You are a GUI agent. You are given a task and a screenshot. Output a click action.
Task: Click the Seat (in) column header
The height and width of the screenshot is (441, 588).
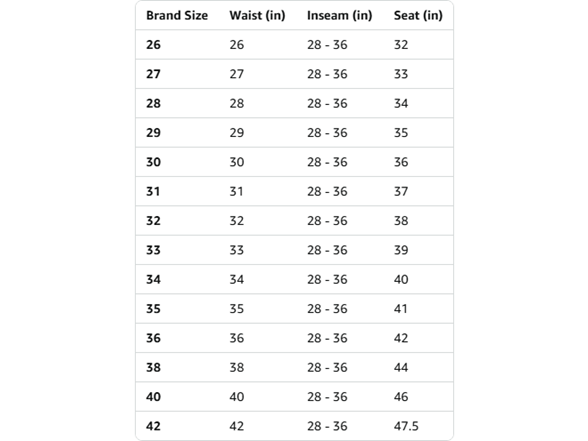[x=418, y=15]
